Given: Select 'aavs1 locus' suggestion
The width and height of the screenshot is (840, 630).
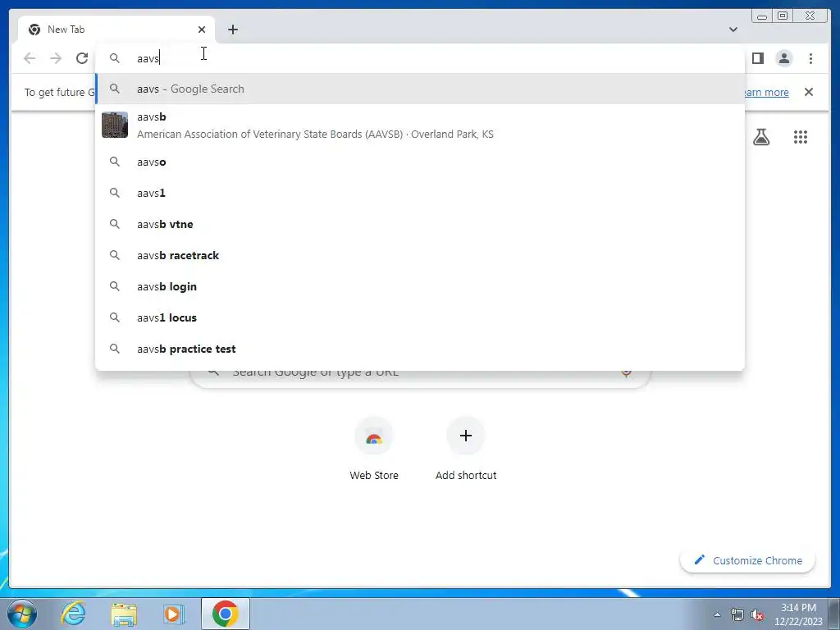Looking at the screenshot, I should click(x=420, y=317).
